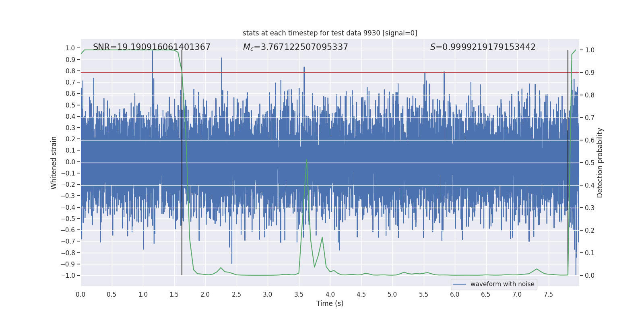Click the detection probability tick label 0.7
Screen dimensions: 644x322
coord(590,118)
